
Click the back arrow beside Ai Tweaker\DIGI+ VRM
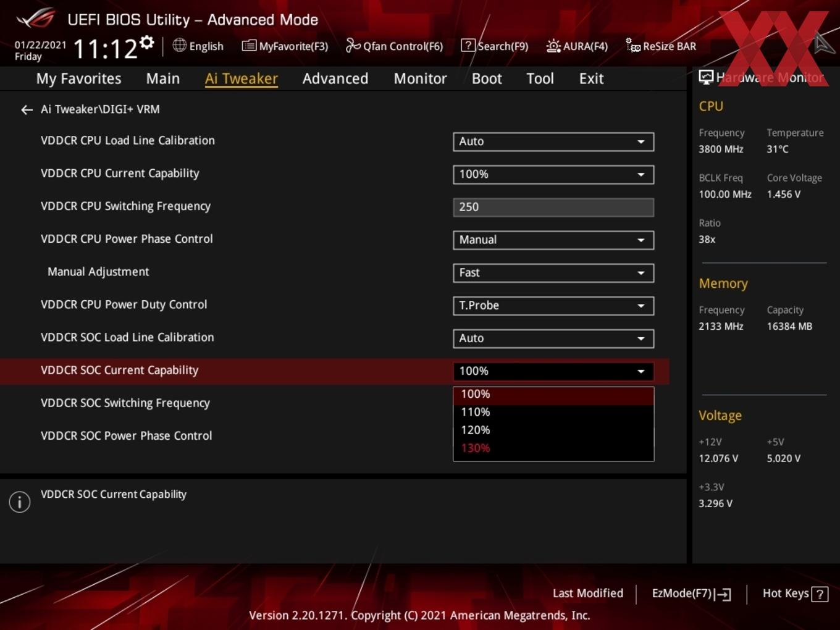(27, 110)
